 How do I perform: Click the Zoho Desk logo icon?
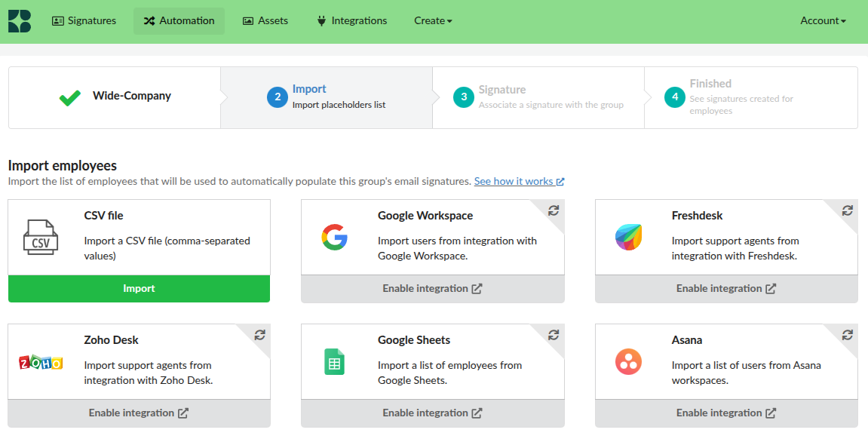pyautogui.click(x=41, y=362)
